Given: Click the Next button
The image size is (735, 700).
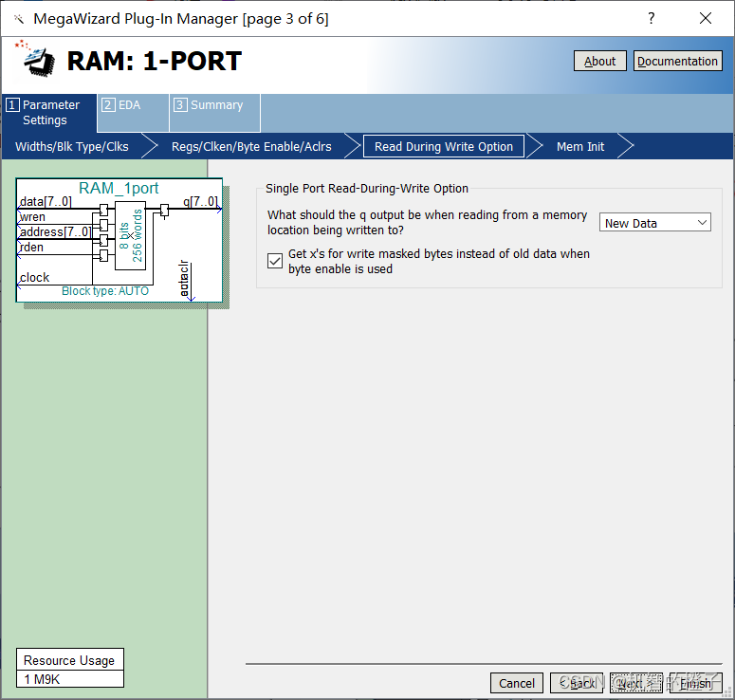Looking at the screenshot, I should (636, 683).
